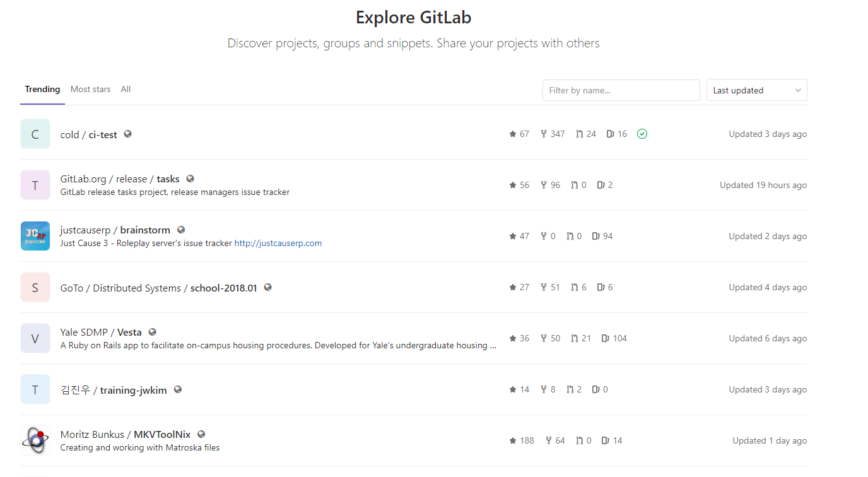The height and width of the screenshot is (477, 868).
Task: Click the MKVToolNix project logo
Action: click(x=35, y=440)
